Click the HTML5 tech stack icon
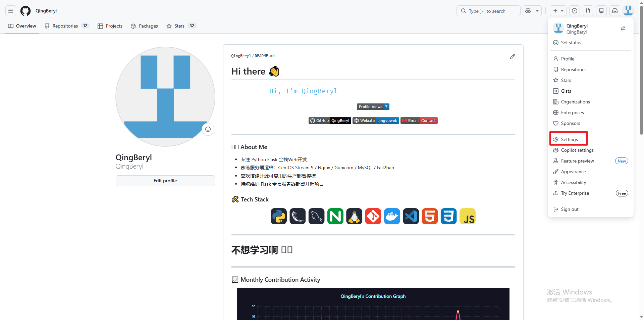The width and height of the screenshot is (644, 320). [430, 216]
